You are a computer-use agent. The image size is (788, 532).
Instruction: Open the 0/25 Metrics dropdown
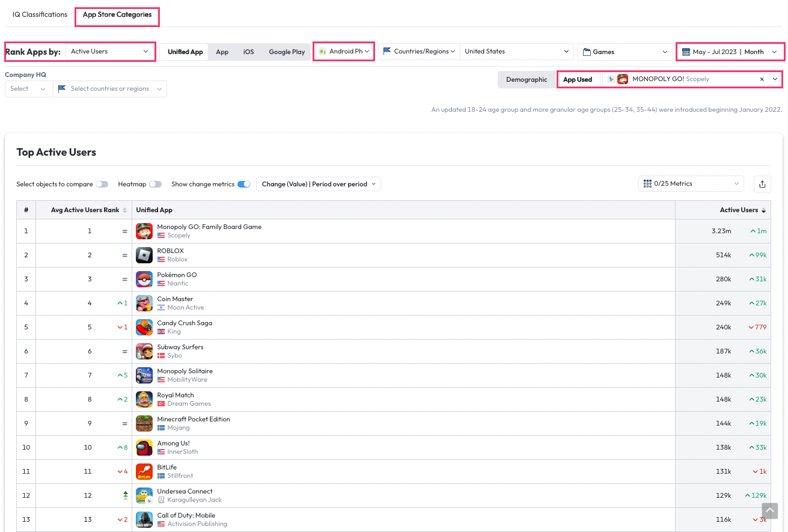691,183
